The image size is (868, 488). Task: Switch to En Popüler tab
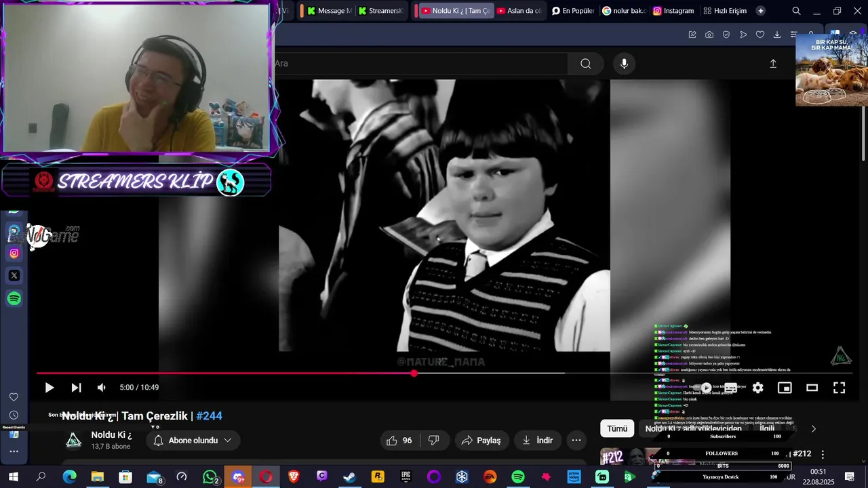572,11
